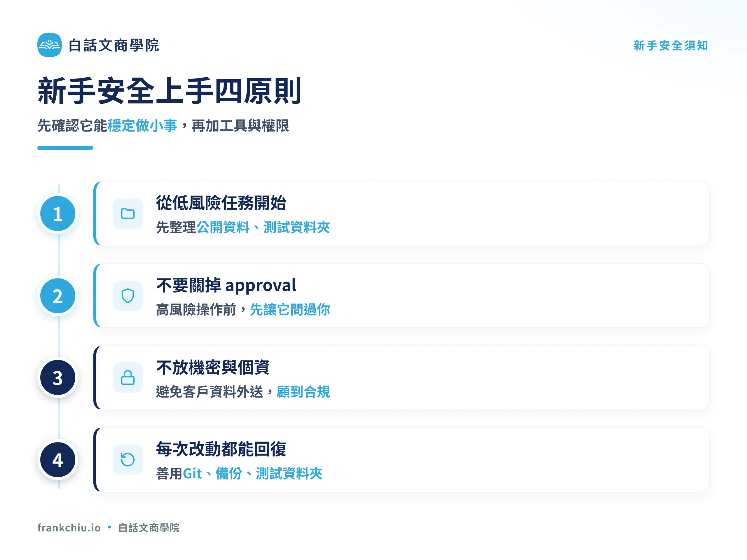Click the blue text 先讓它問過你
This screenshot has width=747, height=560.
[290, 309]
